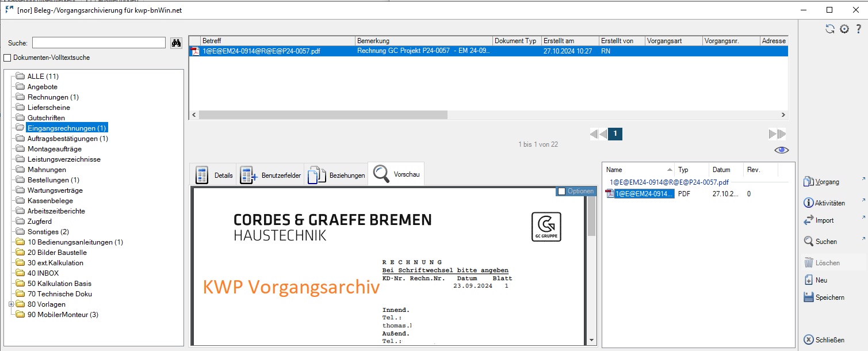
Task: Go to the previous results page
Action: click(603, 134)
